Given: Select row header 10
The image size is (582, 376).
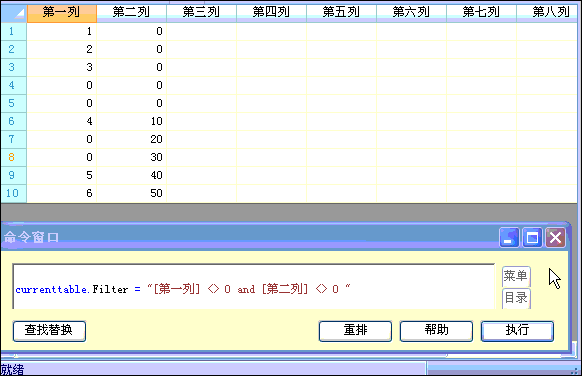Looking at the screenshot, I should tap(14, 193).
